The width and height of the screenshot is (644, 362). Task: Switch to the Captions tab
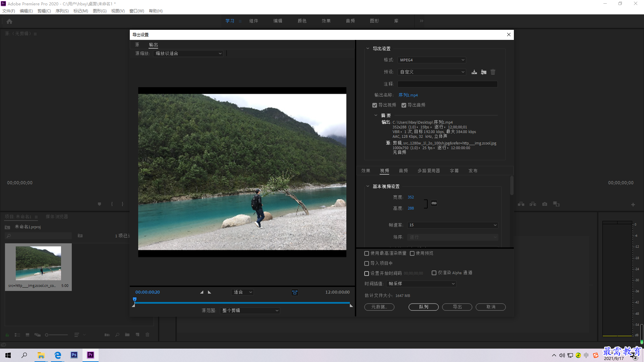[454, 171]
